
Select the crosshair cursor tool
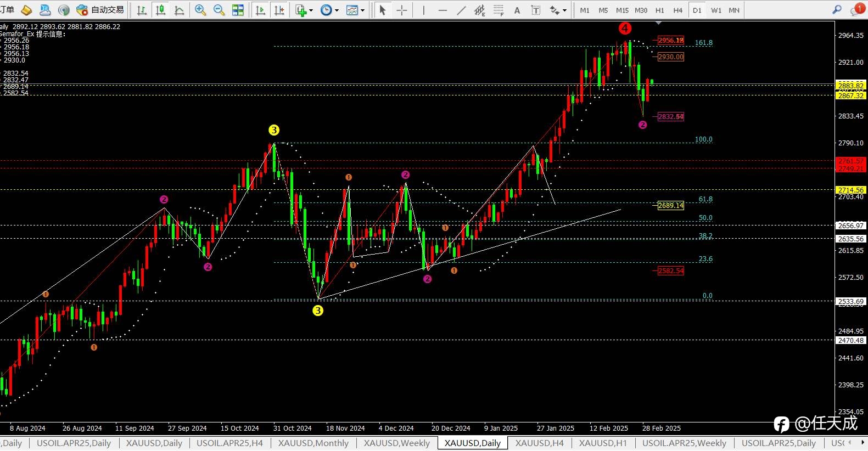[x=402, y=10]
